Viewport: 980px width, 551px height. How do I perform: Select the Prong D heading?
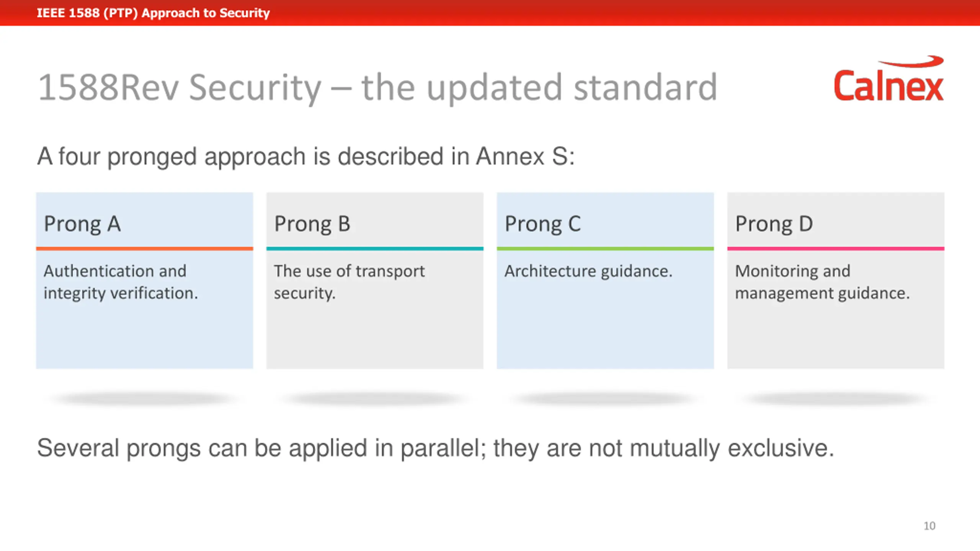(774, 224)
